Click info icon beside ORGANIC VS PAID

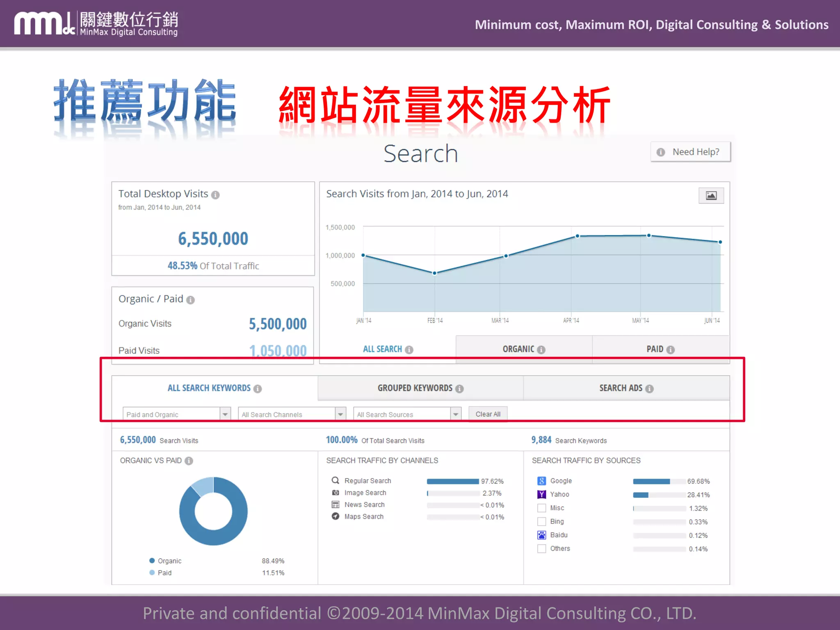pyautogui.click(x=189, y=461)
